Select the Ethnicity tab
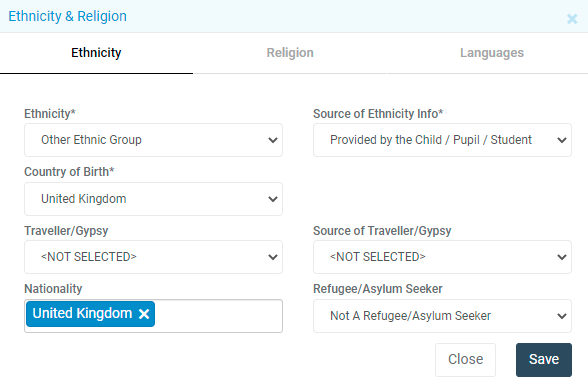 point(96,53)
